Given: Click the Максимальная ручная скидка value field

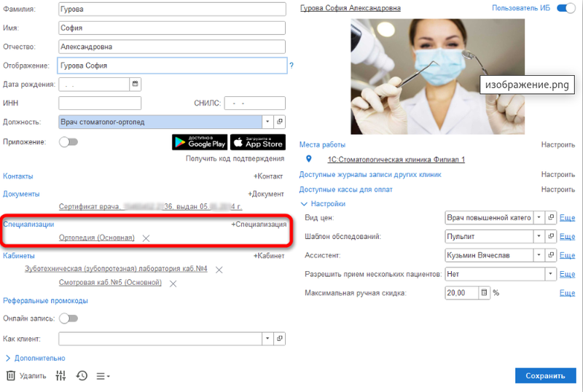Looking at the screenshot, I should click(461, 293).
